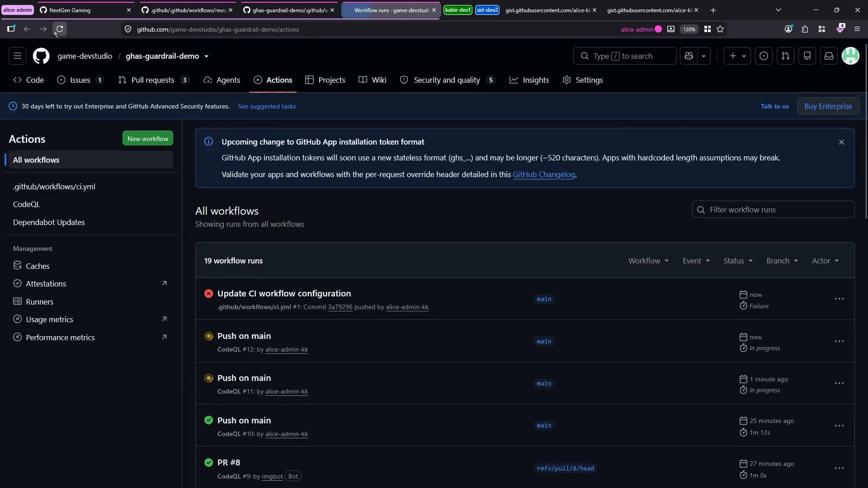Expand the Event filter dropdown
This screenshot has width=868, height=488.
696,261
